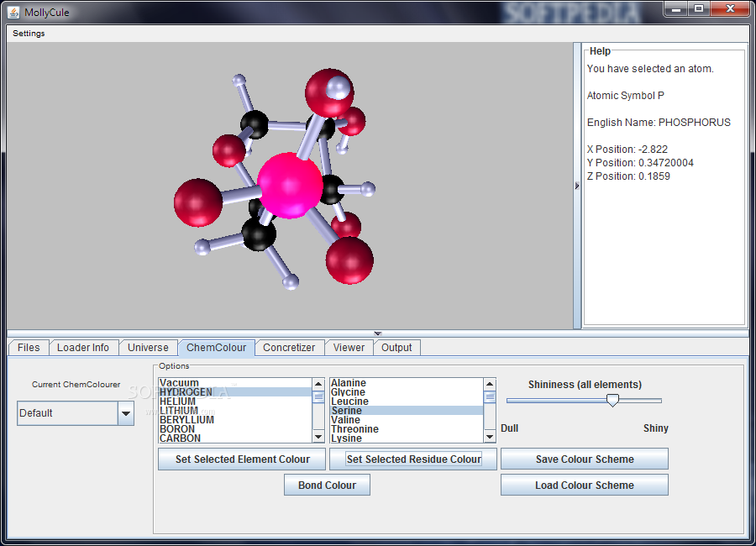Select HYDROGEN in the element list
756x546 pixels.
(x=235, y=392)
